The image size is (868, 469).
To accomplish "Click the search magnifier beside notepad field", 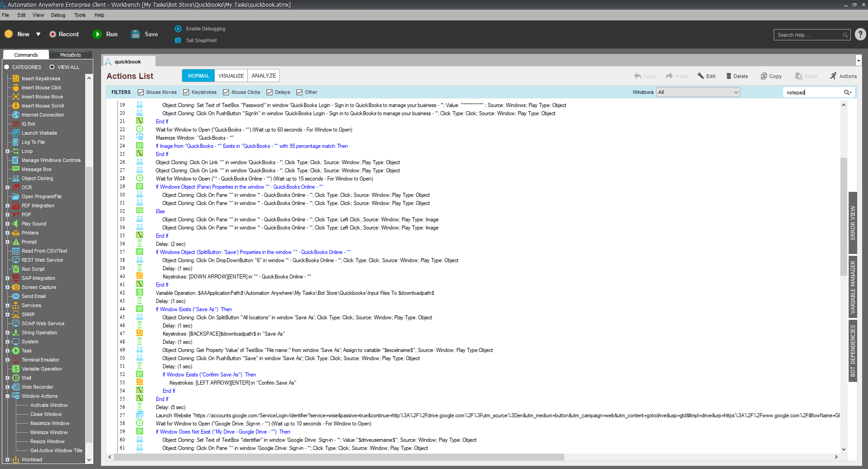I will click(x=847, y=93).
